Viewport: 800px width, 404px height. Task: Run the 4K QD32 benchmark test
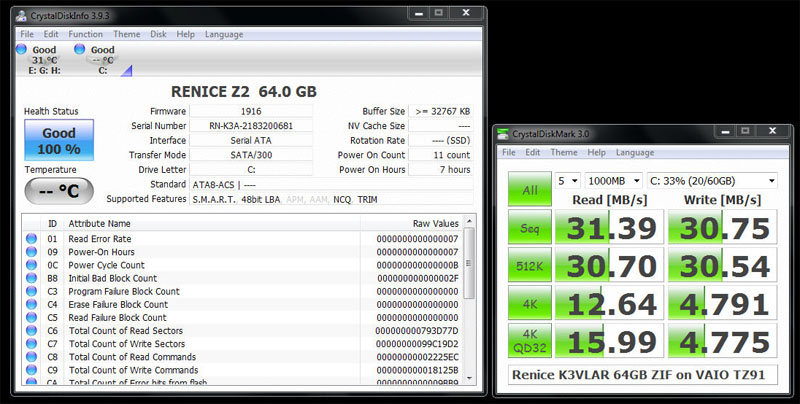click(530, 340)
